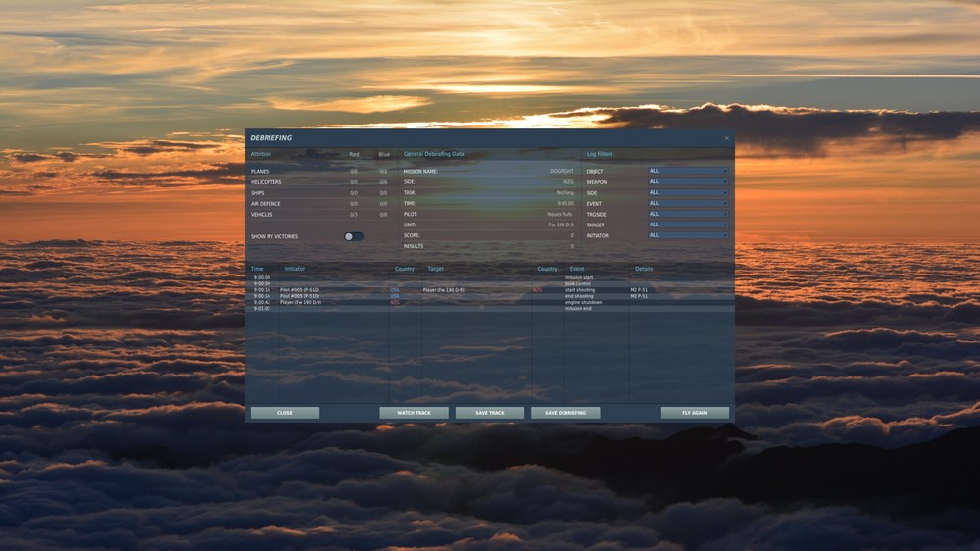Open the INITIATOR log filter dropdown
This screenshot has height=551, width=980.
click(688, 235)
